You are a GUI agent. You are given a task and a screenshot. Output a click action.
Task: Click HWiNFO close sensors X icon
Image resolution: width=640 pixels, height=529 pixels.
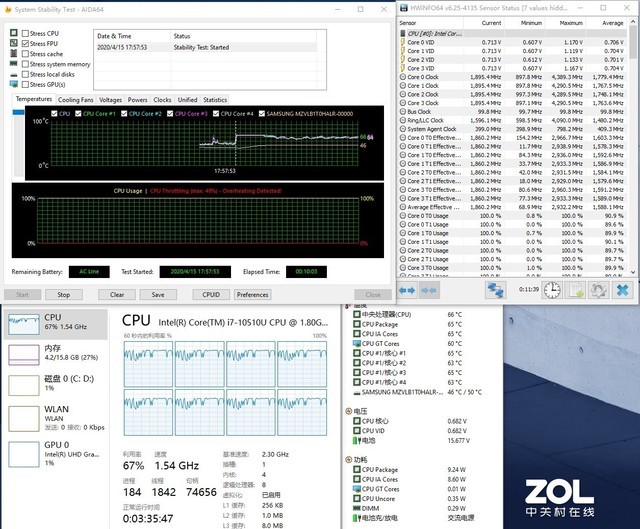point(622,290)
